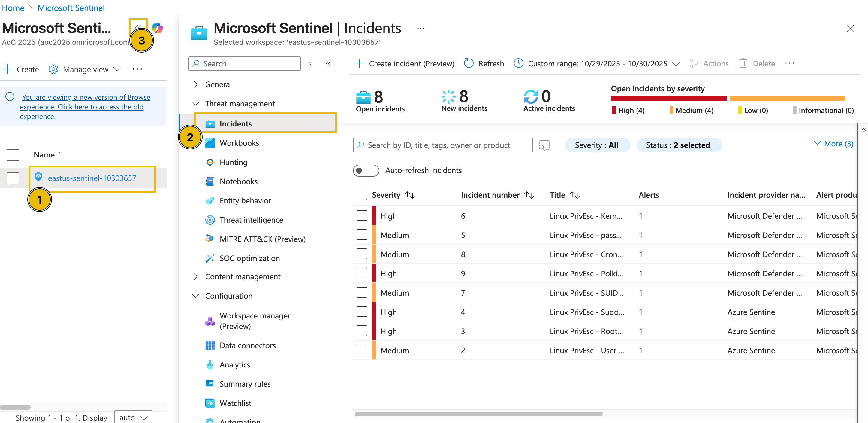
Task: Select all incidents via header checkbox
Action: (362, 195)
